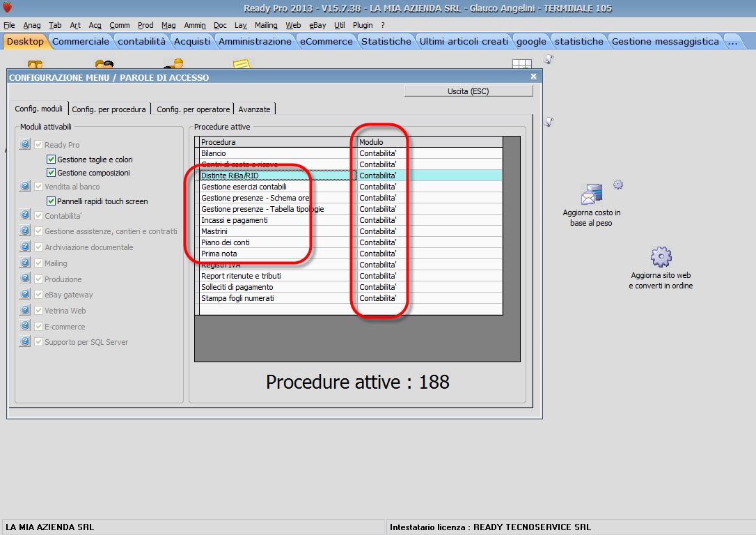Click the help icon beside eBay gateway
Viewport: 756px width, 535px height.
25,294
